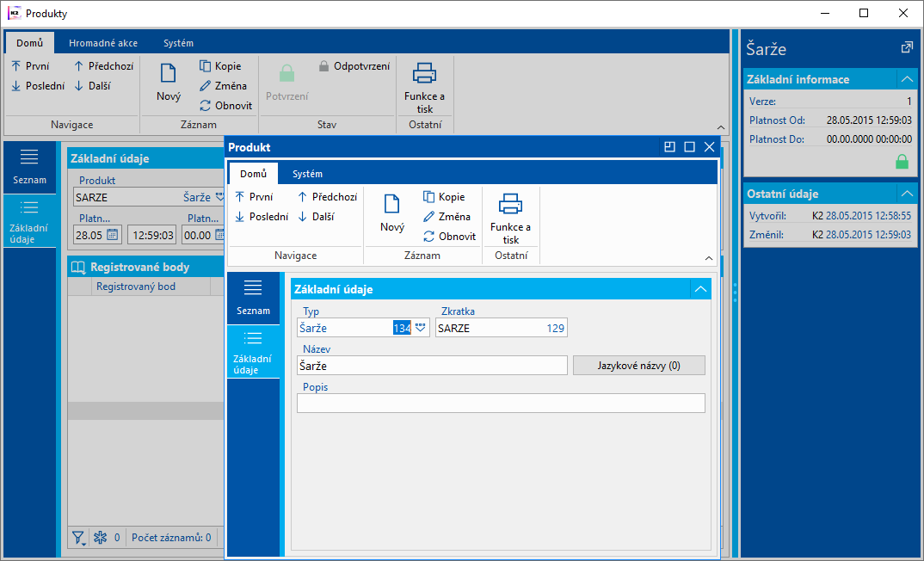Open Seznam view in Produkt dialog sidebar
Screen dimensions: 924x561
tap(254, 299)
